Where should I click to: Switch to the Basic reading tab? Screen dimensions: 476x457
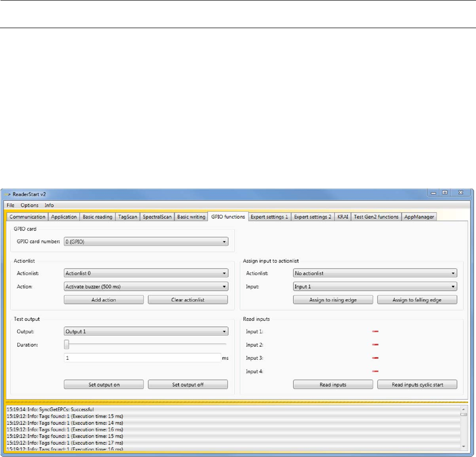click(98, 217)
